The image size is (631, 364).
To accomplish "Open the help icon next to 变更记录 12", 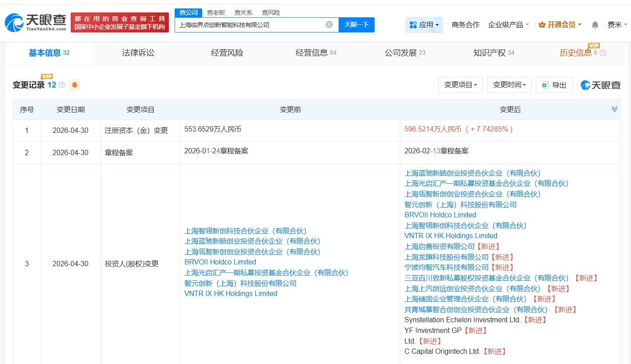I will (62, 85).
